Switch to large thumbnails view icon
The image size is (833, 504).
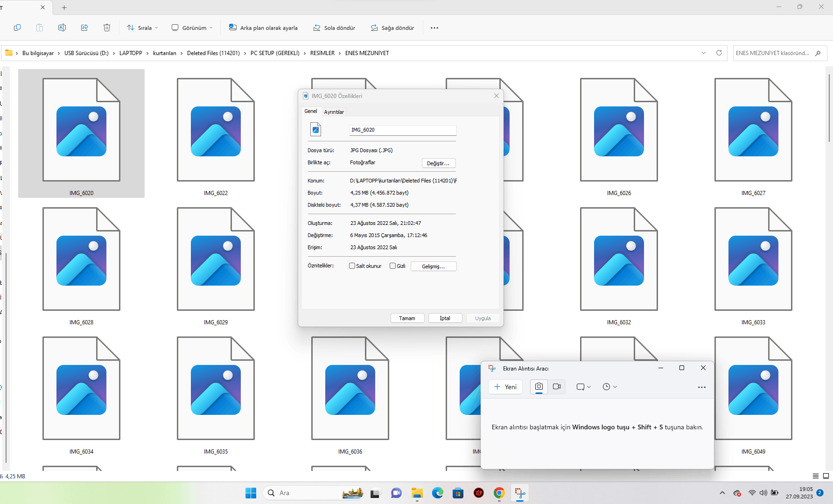point(826,476)
